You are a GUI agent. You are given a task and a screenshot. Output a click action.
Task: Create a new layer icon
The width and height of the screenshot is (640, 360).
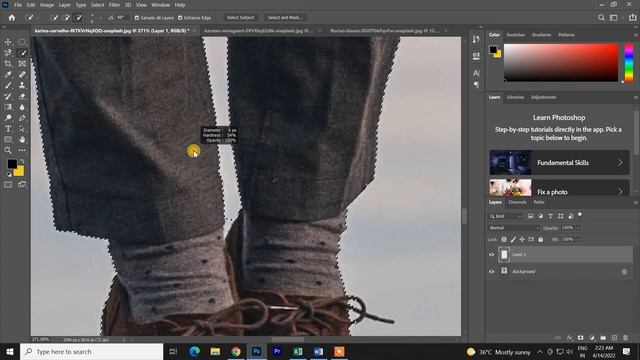pos(614,338)
